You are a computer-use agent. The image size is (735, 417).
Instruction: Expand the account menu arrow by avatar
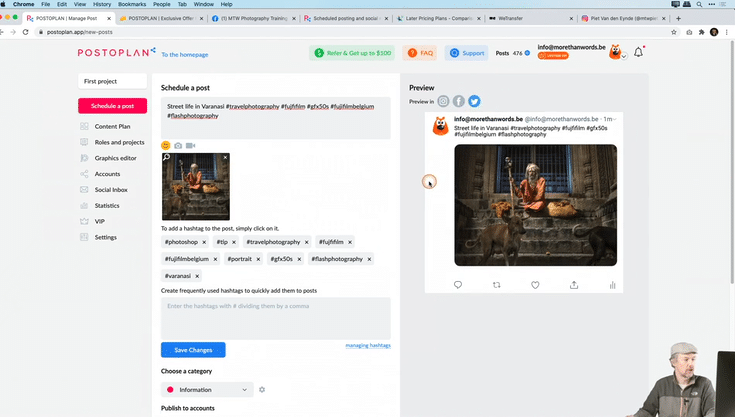pyautogui.click(x=624, y=56)
